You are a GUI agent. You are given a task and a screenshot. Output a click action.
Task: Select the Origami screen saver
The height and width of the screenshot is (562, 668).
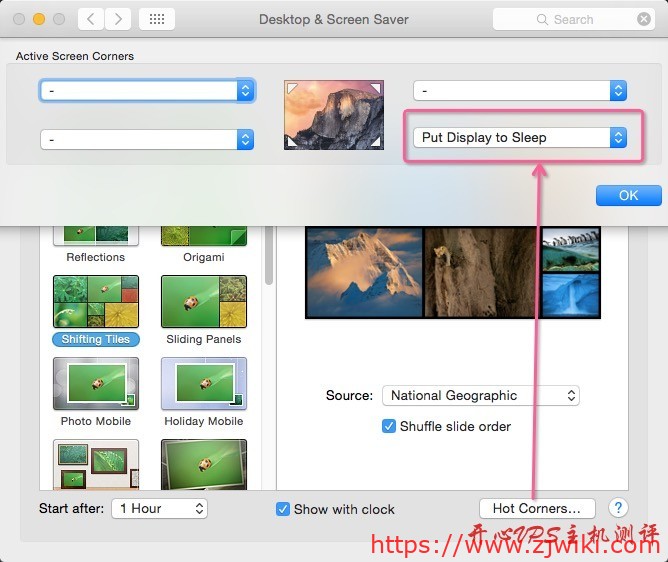click(x=204, y=236)
